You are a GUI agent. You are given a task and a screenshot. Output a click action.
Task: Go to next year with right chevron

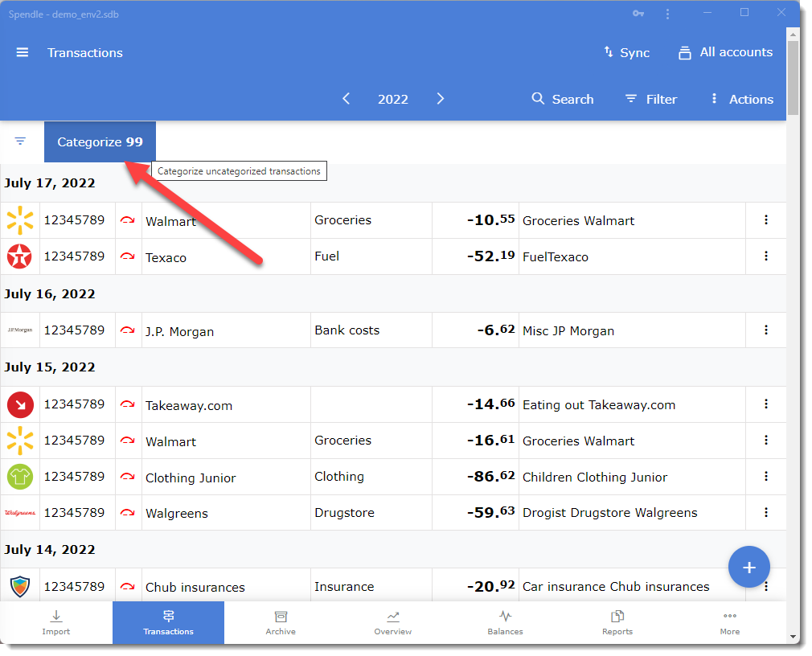[441, 98]
